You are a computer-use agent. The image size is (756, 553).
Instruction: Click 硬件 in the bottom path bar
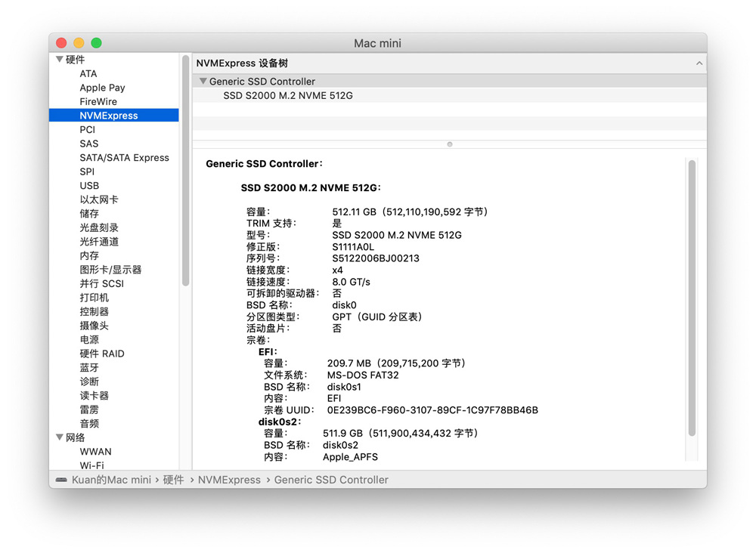(x=173, y=480)
